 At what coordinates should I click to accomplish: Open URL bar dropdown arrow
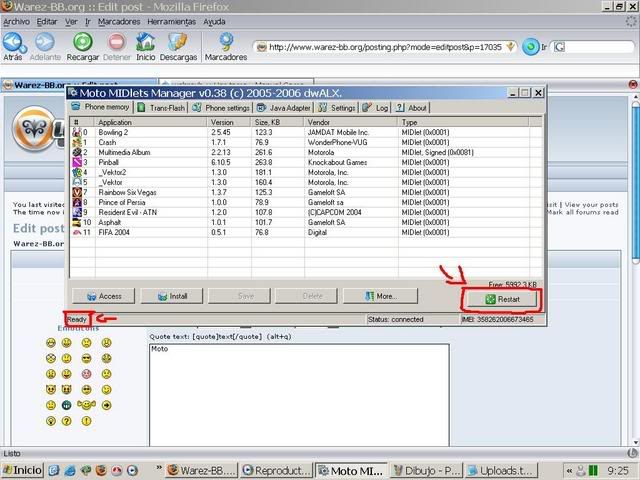point(510,47)
